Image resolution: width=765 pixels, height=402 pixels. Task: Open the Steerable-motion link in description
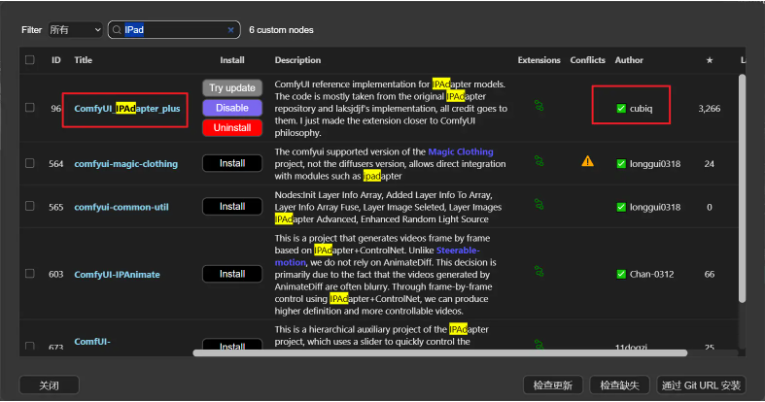coord(458,250)
